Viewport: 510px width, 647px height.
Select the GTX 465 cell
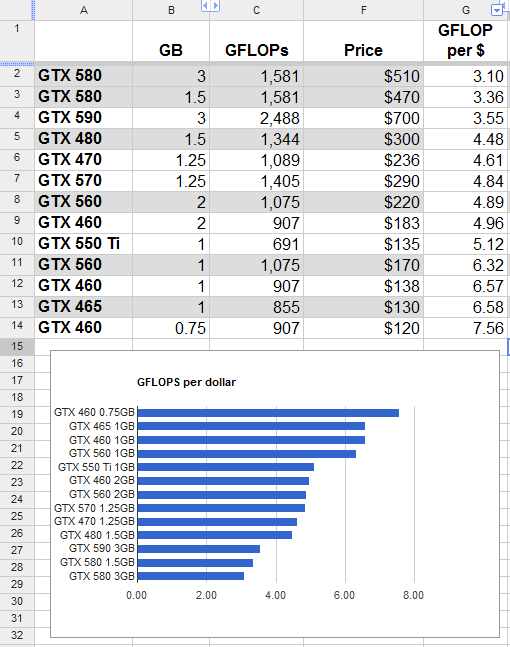pos(83,307)
